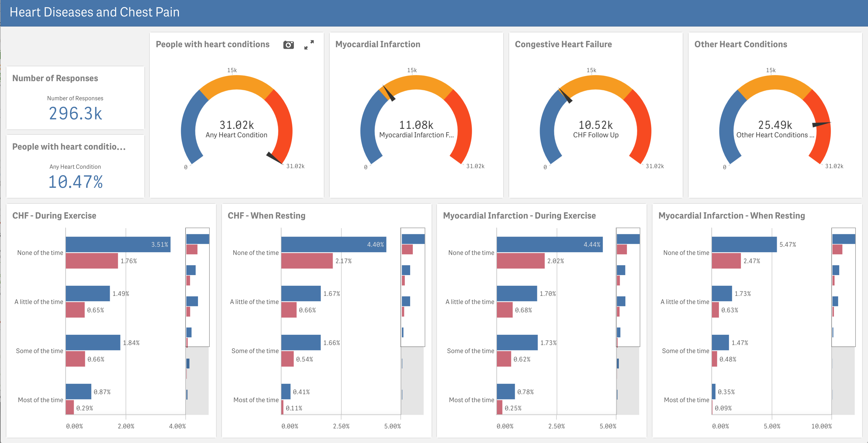Select 'Most of the time' label in CHF During Exercise
Screen dimensions: 868x443
40,400
